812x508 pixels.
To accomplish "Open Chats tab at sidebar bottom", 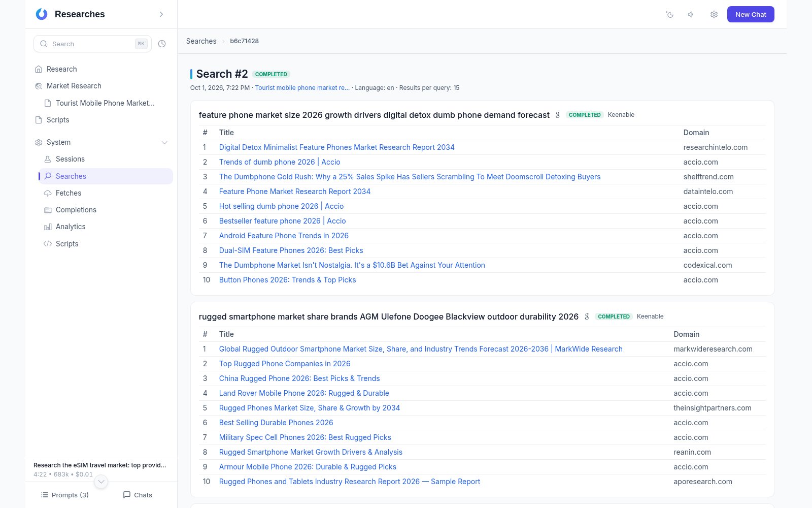I will [138, 495].
